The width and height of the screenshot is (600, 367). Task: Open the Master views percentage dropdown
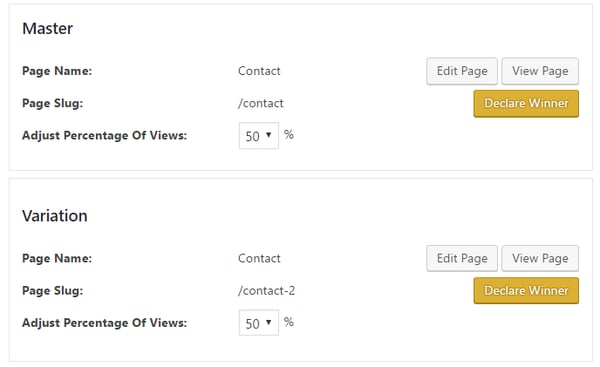click(259, 136)
